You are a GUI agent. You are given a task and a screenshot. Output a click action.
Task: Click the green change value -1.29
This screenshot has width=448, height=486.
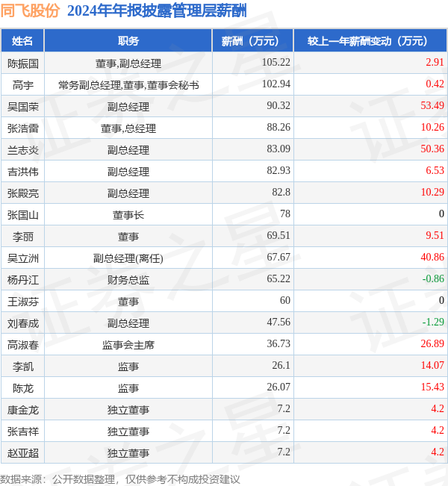[x=433, y=322]
